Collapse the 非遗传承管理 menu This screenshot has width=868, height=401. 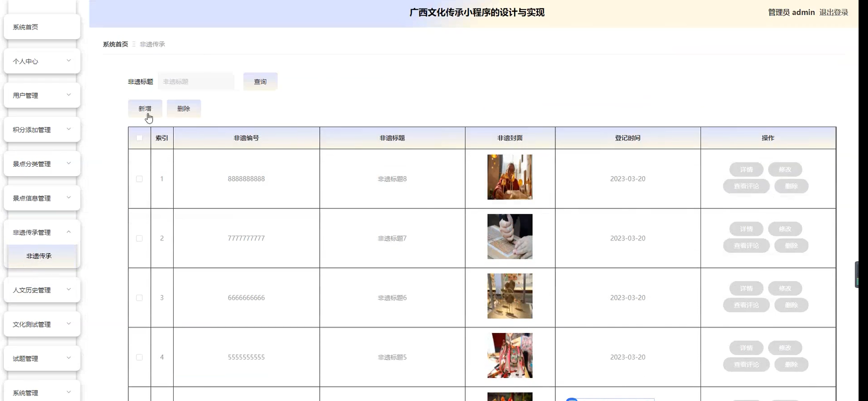[42, 232]
